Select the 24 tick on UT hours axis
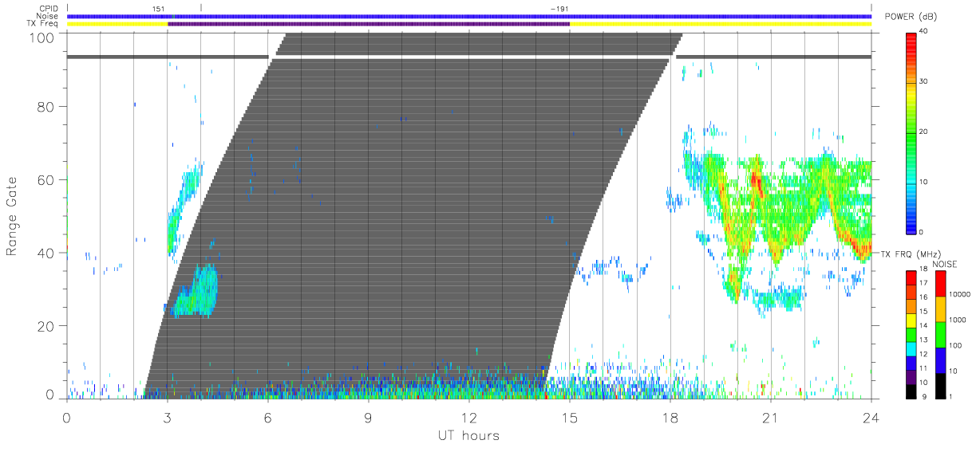 (x=871, y=416)
